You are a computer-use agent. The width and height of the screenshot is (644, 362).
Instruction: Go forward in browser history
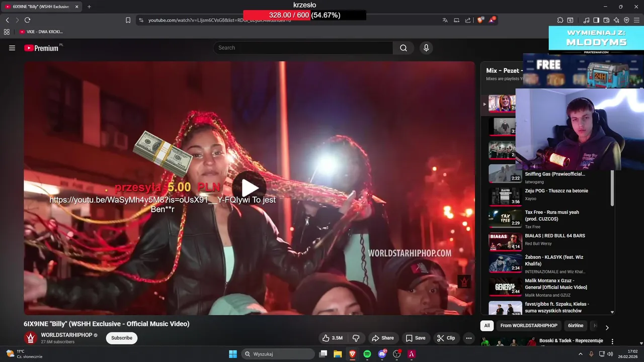click(x=17, y=20)
